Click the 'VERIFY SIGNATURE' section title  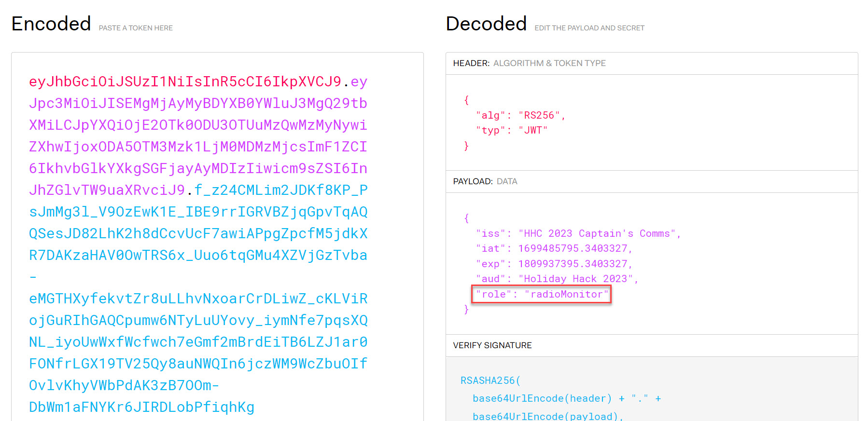click(x=492, y=345)
